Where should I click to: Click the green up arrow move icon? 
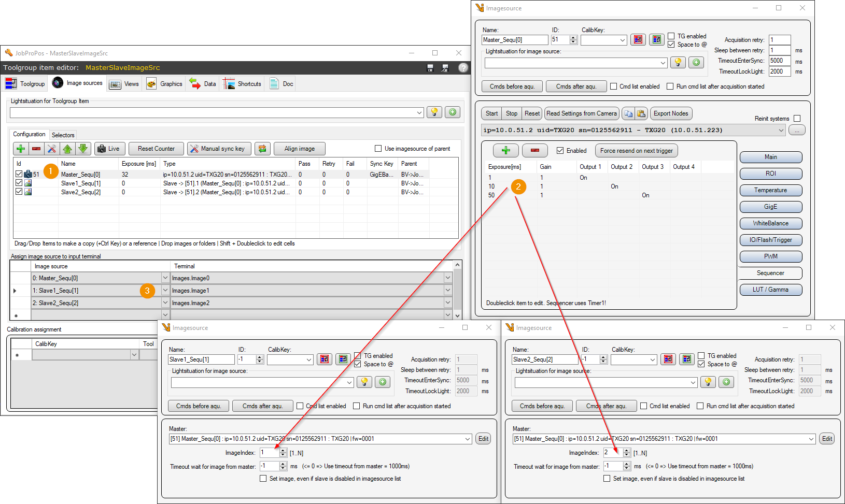[67, 149]
